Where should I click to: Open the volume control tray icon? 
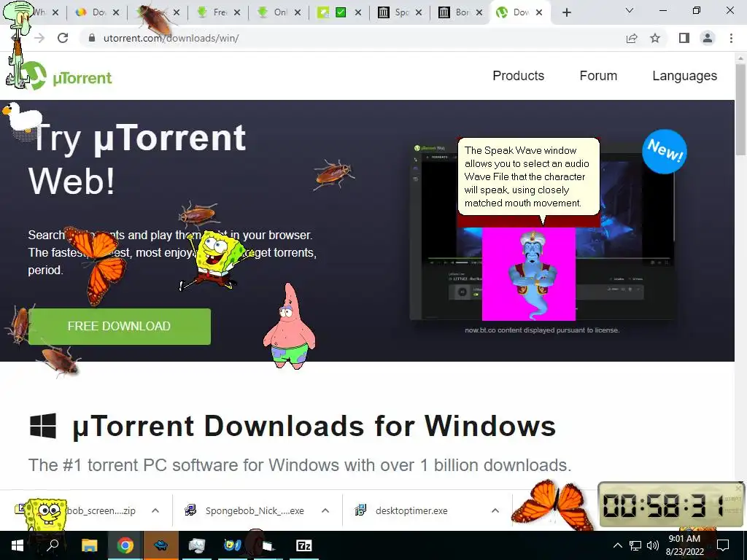click(x=653, y=545)
